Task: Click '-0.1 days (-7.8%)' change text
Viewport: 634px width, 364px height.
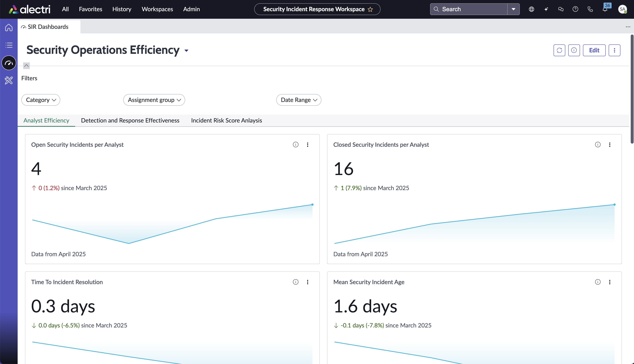Action: (x=362, y=325)
